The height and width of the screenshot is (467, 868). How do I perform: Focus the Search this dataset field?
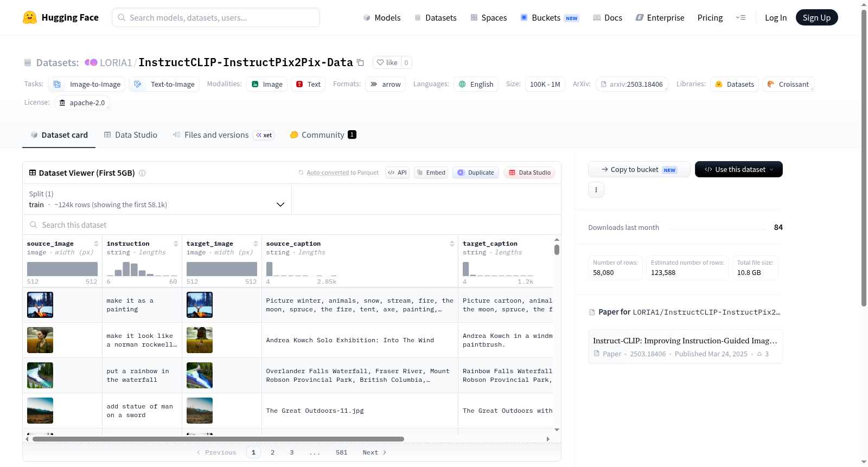292,225
